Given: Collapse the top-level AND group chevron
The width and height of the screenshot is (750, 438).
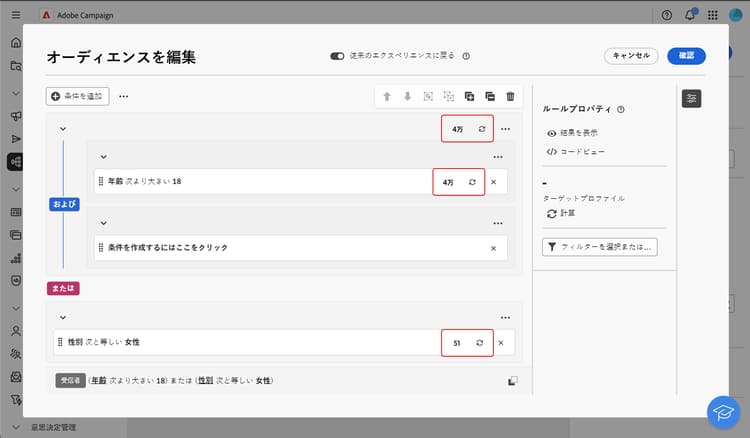Looking at the screenshot, I should tap(63, 129).
